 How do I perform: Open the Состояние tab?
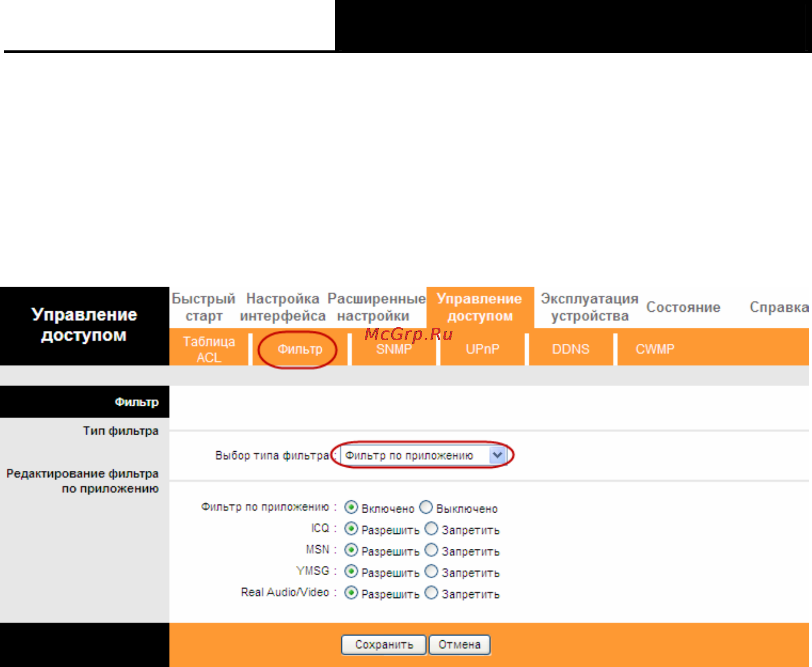tap(684, 307)
